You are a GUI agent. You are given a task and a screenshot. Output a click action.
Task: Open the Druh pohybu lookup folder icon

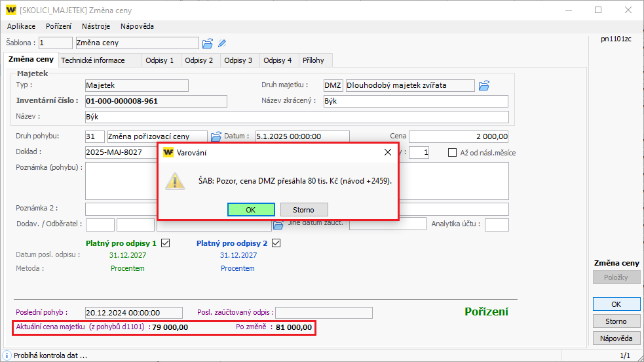coord(216,136)
